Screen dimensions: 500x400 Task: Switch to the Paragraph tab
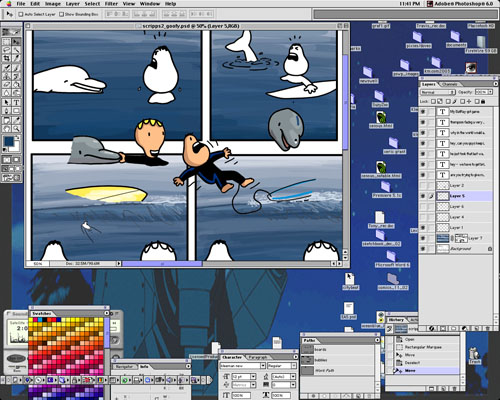[x=258, y=357]
